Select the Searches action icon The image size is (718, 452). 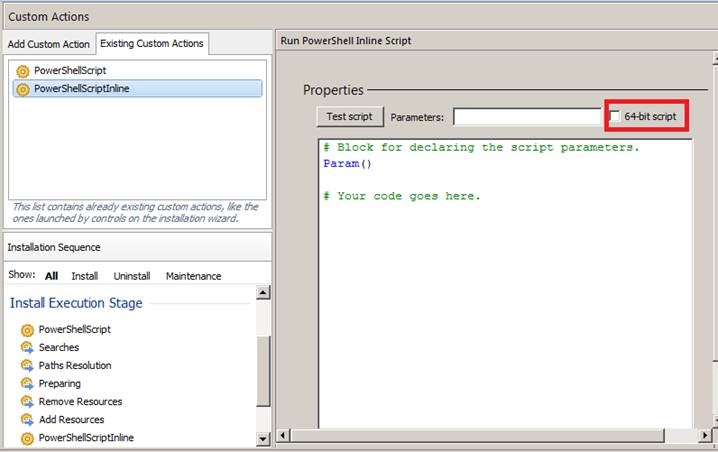point(27,347)
